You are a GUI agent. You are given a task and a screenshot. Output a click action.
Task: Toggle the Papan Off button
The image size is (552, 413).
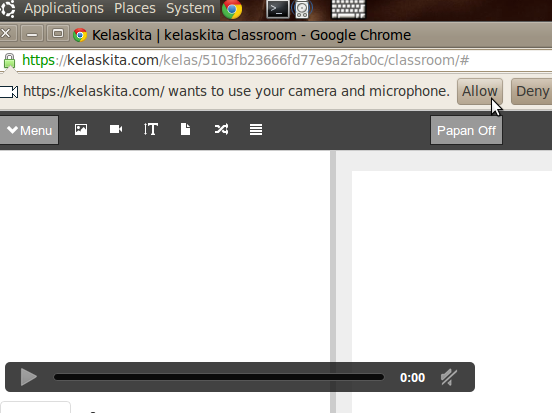pyautogui.click(x=466, y=130)
